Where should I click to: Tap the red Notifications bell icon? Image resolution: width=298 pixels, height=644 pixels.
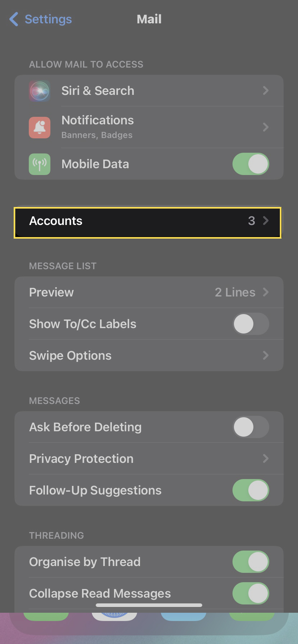(40, 127)
